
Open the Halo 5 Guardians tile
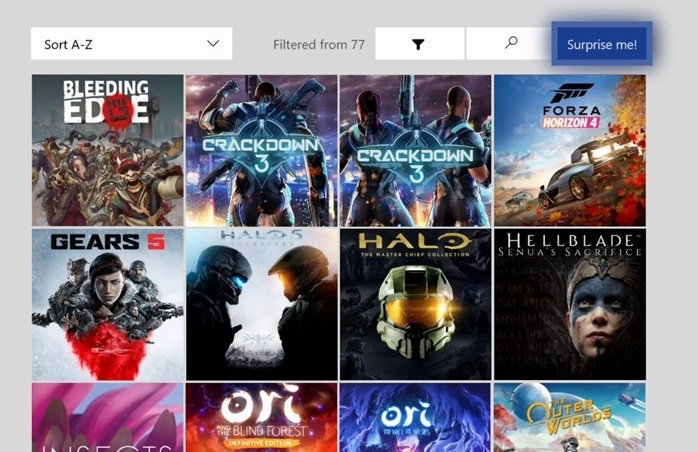(261, 305)
